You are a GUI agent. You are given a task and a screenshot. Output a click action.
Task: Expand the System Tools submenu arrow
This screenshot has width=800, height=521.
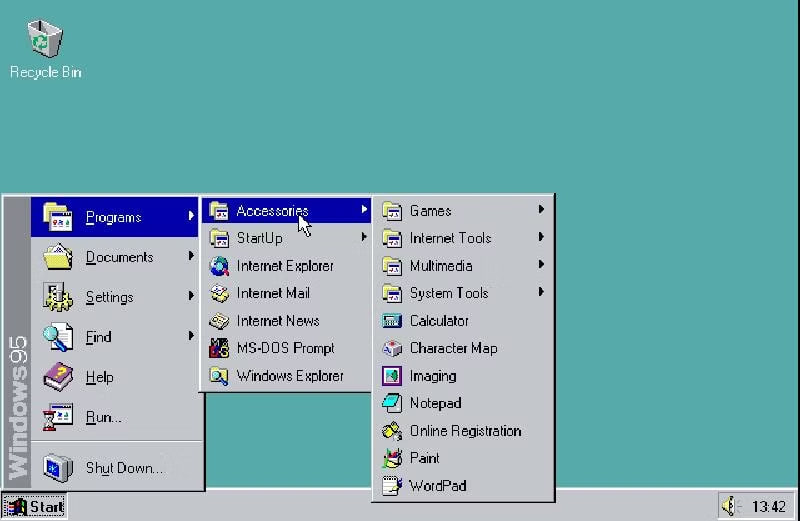(x=541, y=292)
